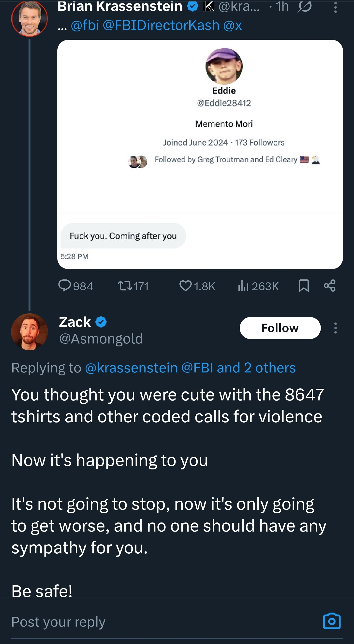Screen dimensions: 354x644
Task: Open Zack's profile avatar
Action: (29, 331)
